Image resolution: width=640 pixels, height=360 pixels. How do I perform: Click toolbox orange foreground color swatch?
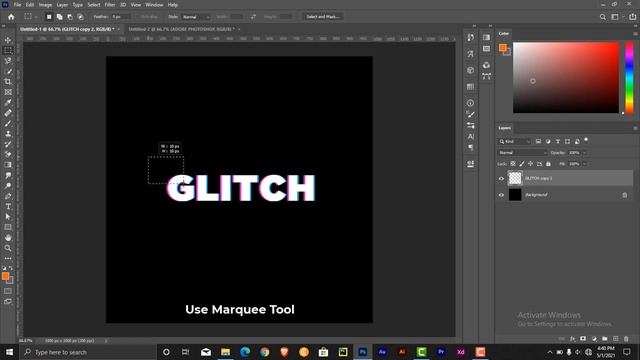(x=5, y=276)
